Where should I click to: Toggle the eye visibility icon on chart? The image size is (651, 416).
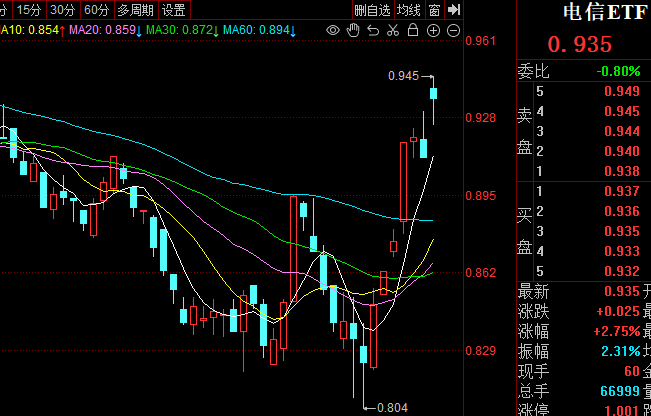333,31
